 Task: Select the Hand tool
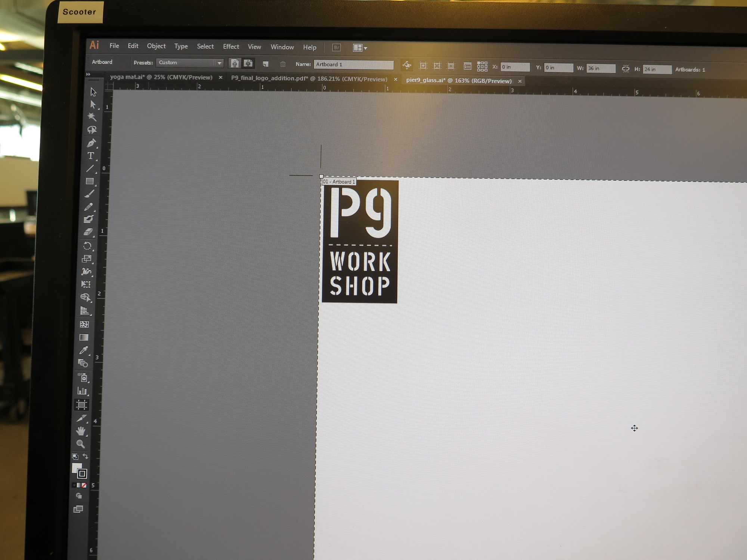coord(81,431)
